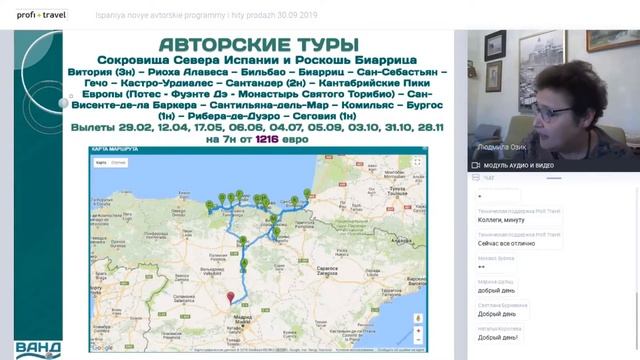Zoom in with the map plus button

418,331
